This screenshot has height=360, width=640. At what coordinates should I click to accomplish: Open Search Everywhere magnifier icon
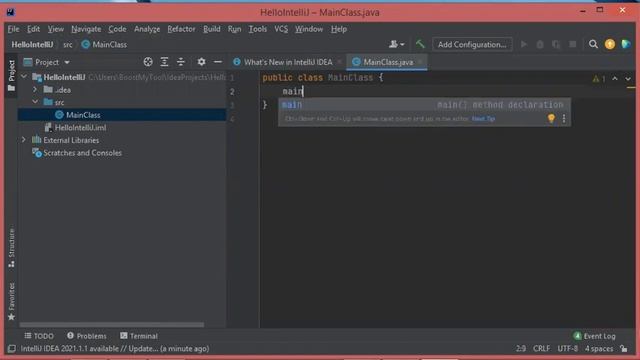(593, 44)
